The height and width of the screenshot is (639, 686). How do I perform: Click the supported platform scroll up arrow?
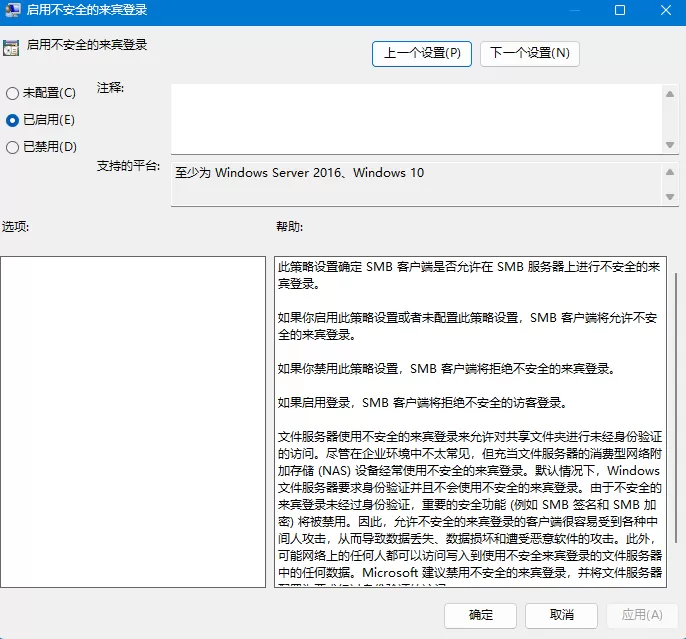click(x=670, y=172)
